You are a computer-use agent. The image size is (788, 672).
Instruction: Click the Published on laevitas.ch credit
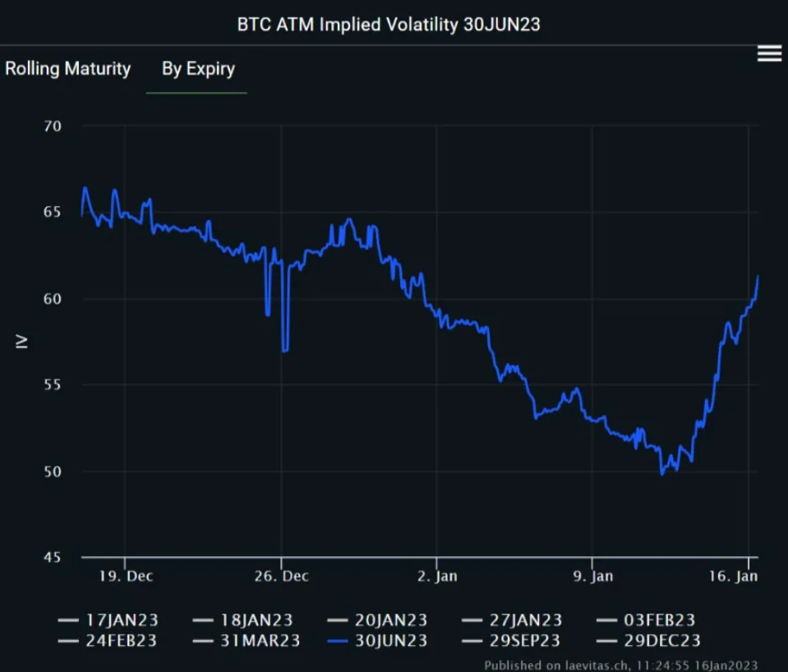(620, 665)
